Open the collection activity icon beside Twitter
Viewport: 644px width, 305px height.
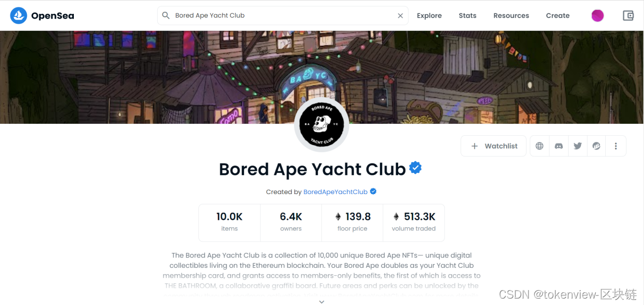point(596,146)
